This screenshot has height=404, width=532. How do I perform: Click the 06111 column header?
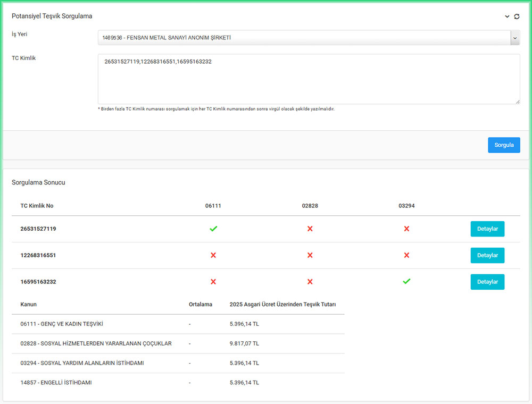[213, 206]
